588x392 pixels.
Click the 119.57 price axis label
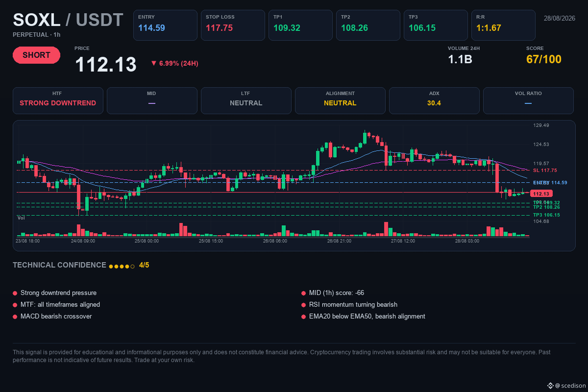point(541,163)
